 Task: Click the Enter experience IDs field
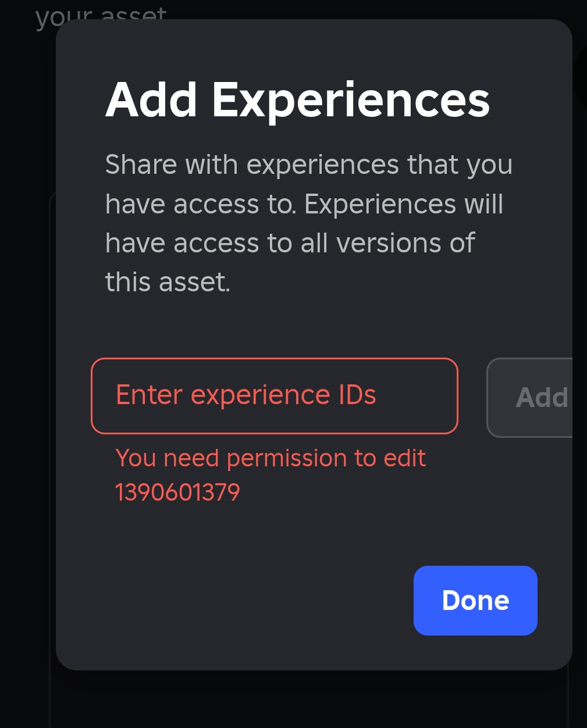[273, 395]
